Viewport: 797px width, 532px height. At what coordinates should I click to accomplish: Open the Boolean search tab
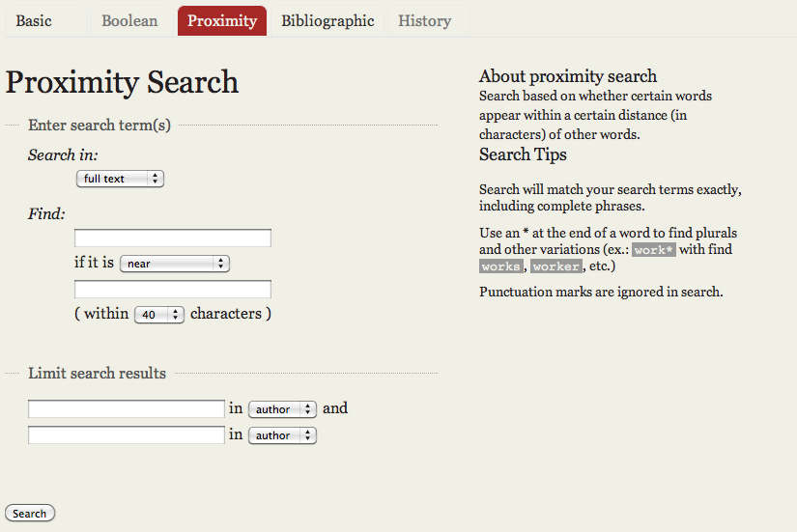(x=132, y=21)
